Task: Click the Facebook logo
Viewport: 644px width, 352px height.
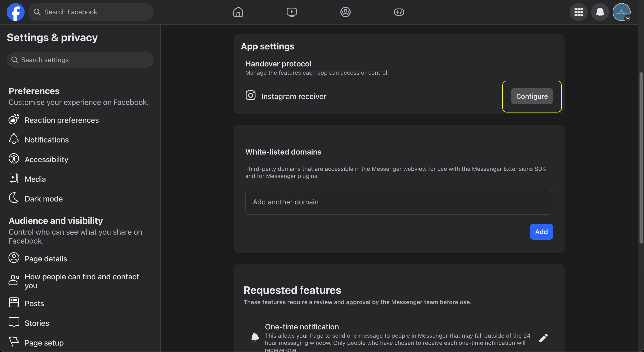Action: 15,12
